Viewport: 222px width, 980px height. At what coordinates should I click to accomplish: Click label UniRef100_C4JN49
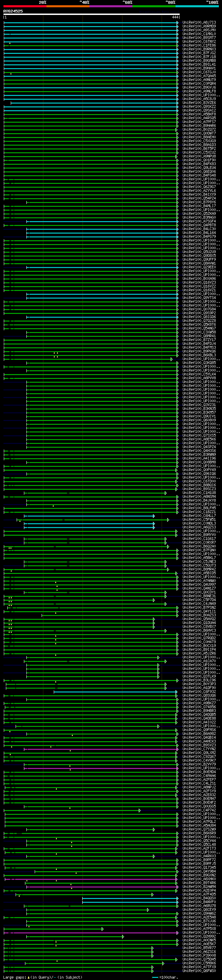[199, 604]
